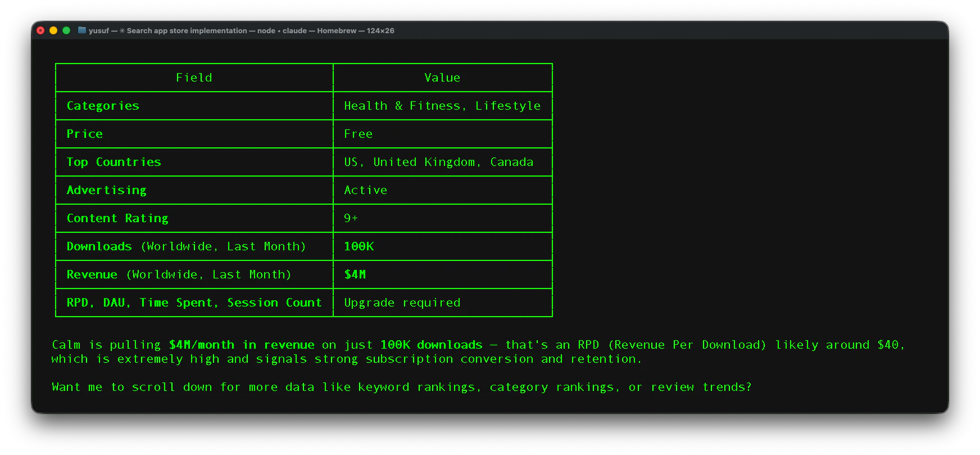Click 'RPD (Revenue Per Download)' phrase

[x=672, y=345]
